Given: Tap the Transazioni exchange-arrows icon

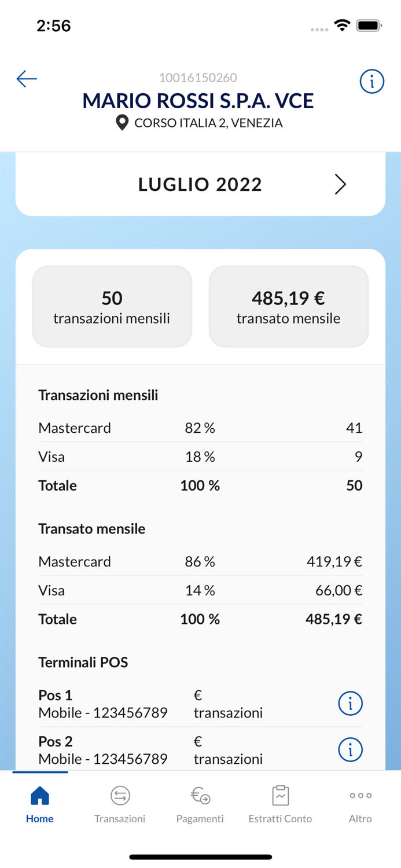Looking at the screenshot, I should 120,796.
